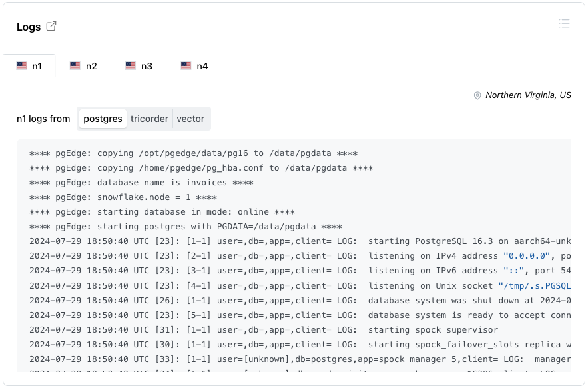
Task: Select postgres as the log source
Action: (x=103, y=119)
